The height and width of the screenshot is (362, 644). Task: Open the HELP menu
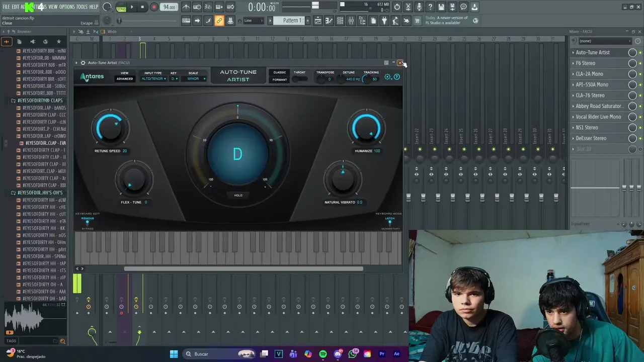94,7
